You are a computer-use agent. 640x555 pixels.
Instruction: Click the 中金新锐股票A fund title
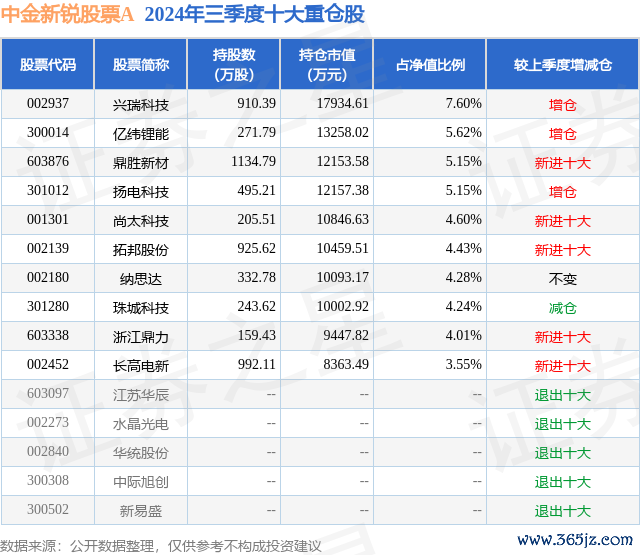pos(67,14)
